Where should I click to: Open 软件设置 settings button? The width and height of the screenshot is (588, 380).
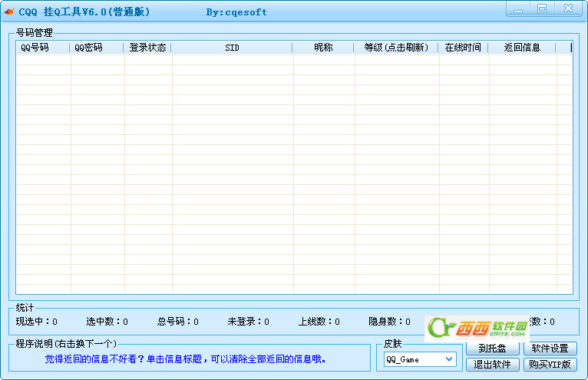[x=550, y=349]
